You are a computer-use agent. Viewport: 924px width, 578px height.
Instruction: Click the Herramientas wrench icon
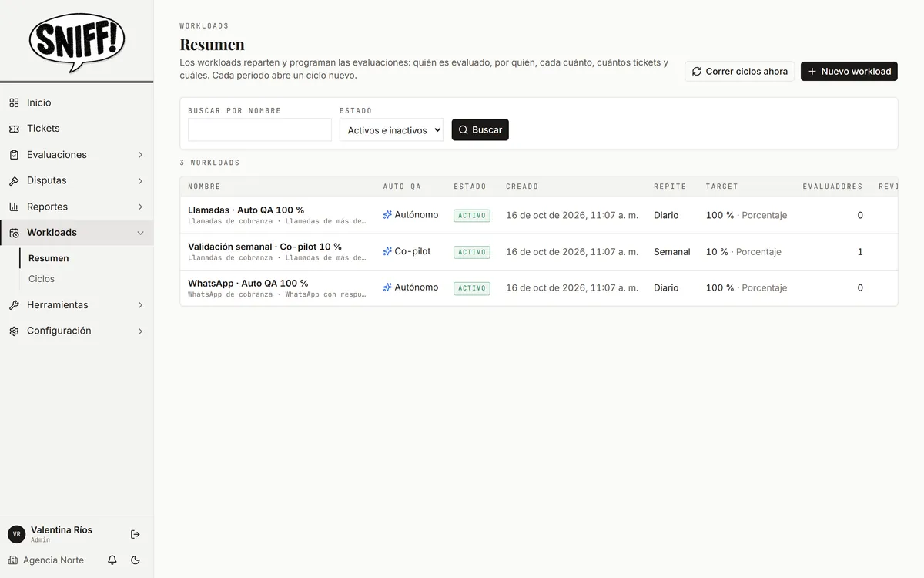tap(14, 305)
